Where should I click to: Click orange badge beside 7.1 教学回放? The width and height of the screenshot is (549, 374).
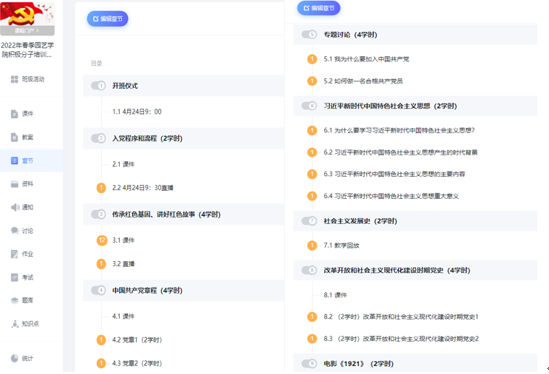pos(312,245)
